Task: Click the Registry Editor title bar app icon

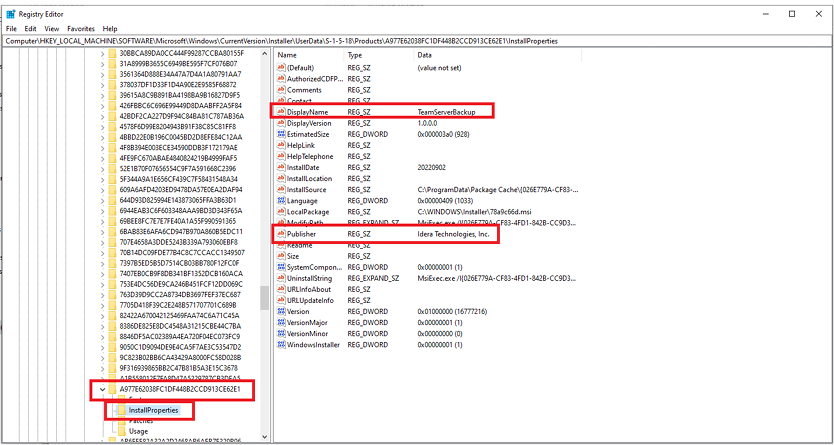Action: pyautogui.click(x=11, y=14)
